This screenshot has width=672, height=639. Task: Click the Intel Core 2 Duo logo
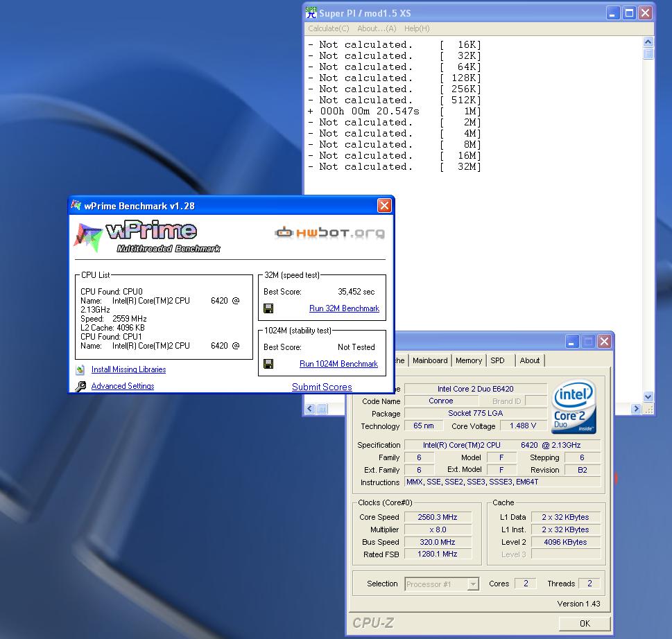tap(574, 407)
